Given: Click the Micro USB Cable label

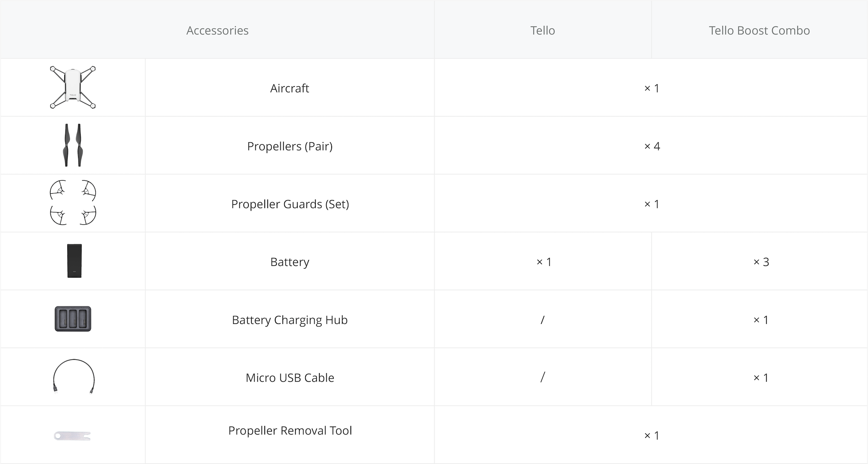Looking at the screenshot, I should pos(290,378).
